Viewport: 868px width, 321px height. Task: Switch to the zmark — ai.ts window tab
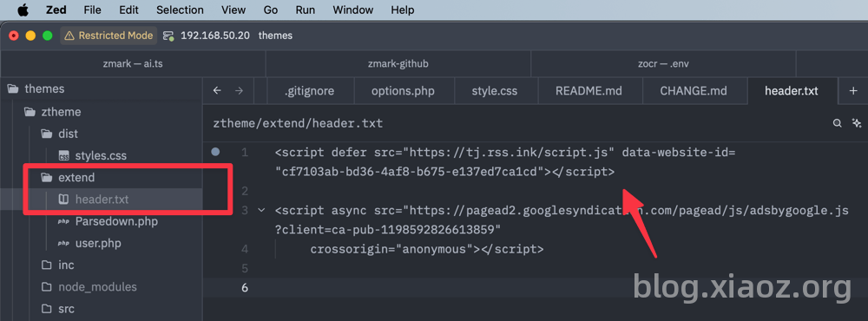coord(133,63)
